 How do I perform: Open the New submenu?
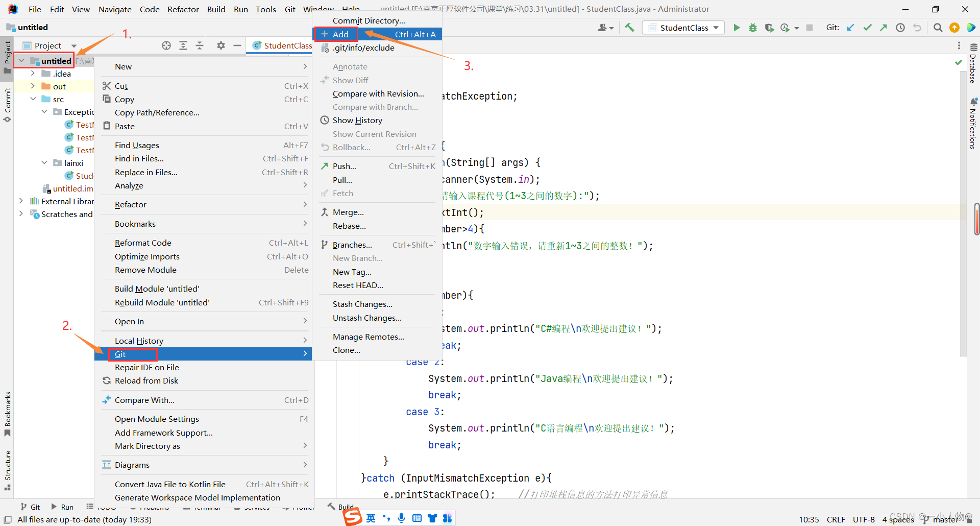[x=203, y=67]
